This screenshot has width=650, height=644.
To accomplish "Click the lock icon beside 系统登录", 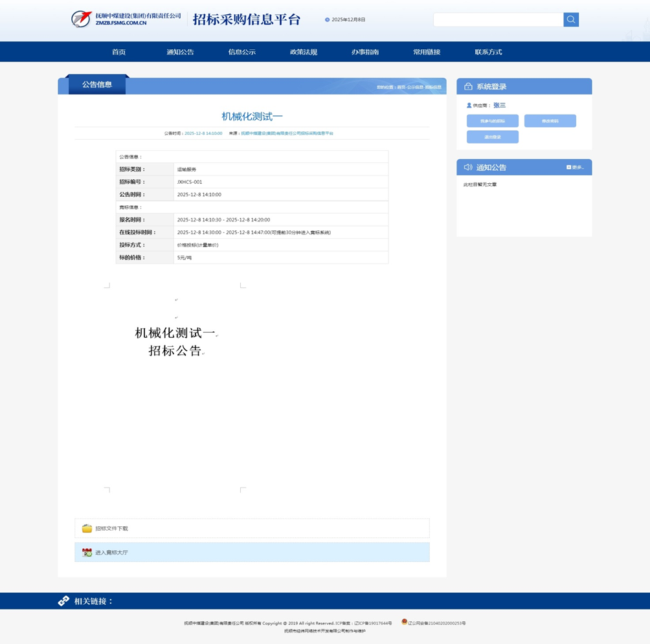I will 468,86.
